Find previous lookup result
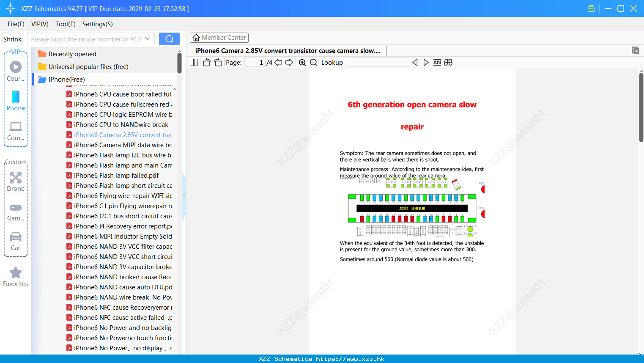This screenshot has height=363, width=644. (415, 62)
